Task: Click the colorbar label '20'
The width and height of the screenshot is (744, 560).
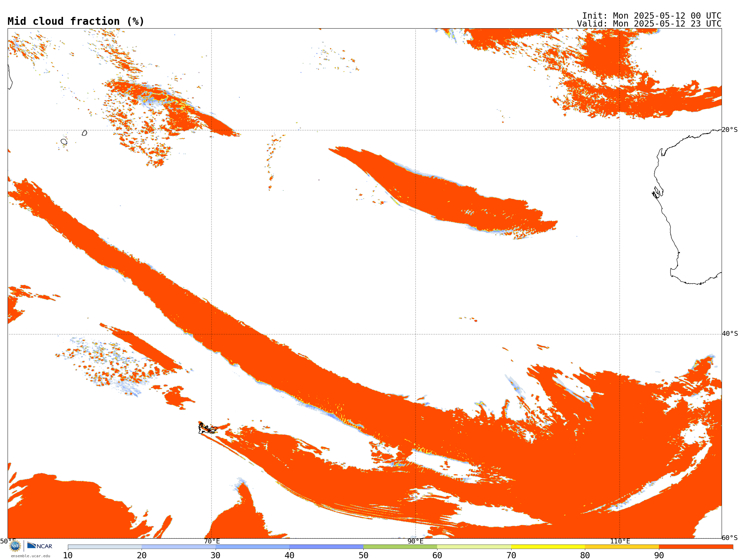Action: [142, 556]
